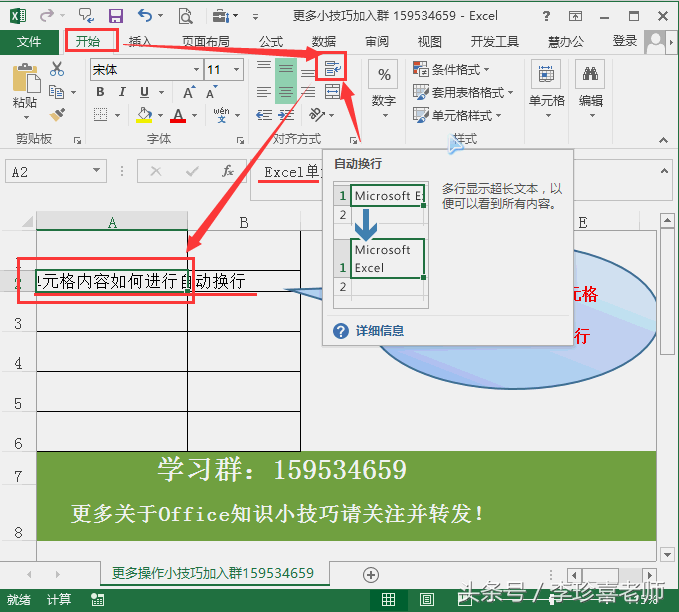The image size is (679, 612).
Task: Click the Wrap Text icon
Action: [333, 68]
